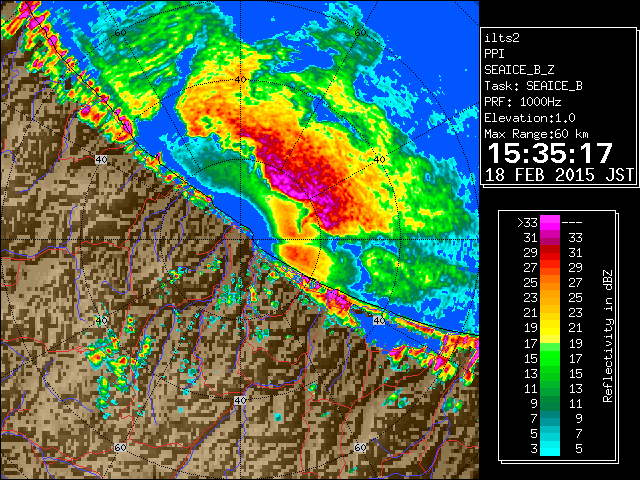Click the "40" range label at map bottom center

240,400
